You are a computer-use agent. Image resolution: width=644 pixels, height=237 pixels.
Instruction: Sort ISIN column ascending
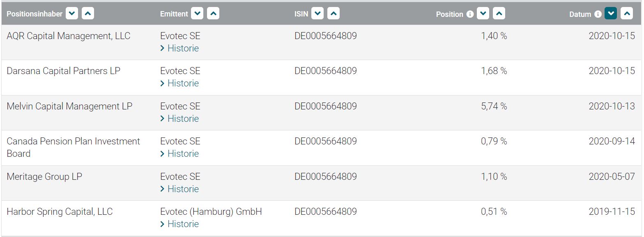[x=333, y=14]
